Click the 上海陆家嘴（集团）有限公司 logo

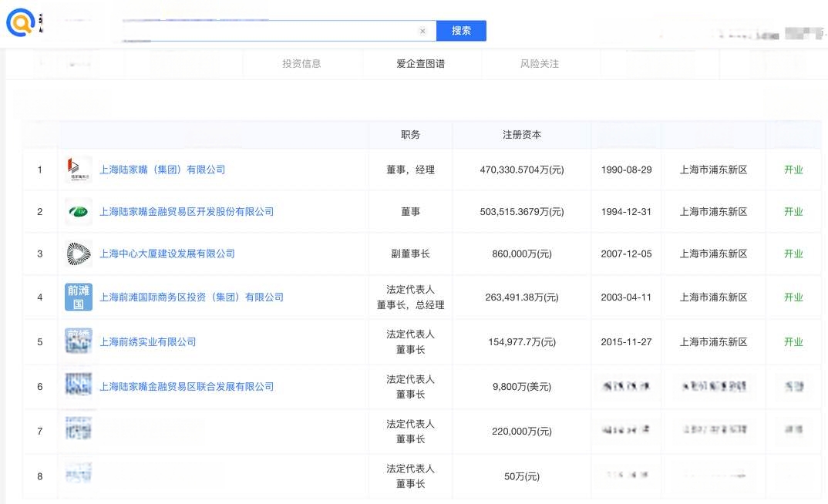coord(78,170)
